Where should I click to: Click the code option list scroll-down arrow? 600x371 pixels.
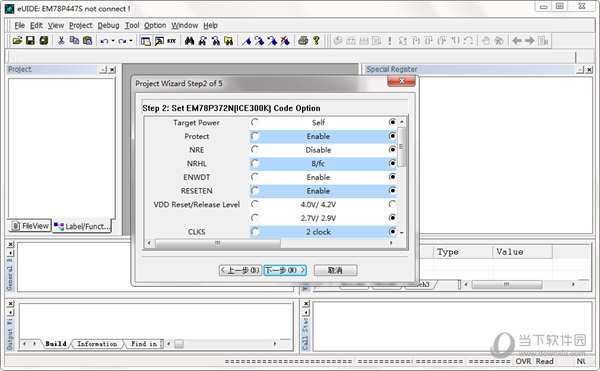click(x=402, y=233)
